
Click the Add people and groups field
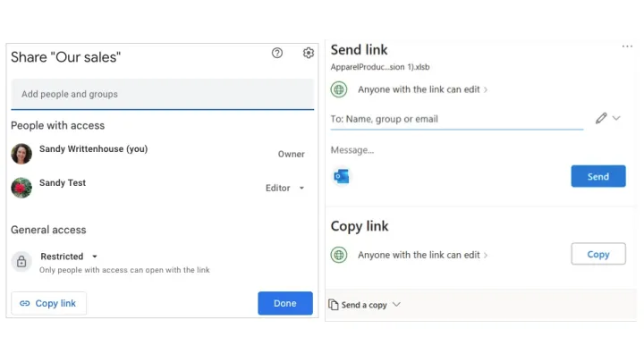[162, 94]
